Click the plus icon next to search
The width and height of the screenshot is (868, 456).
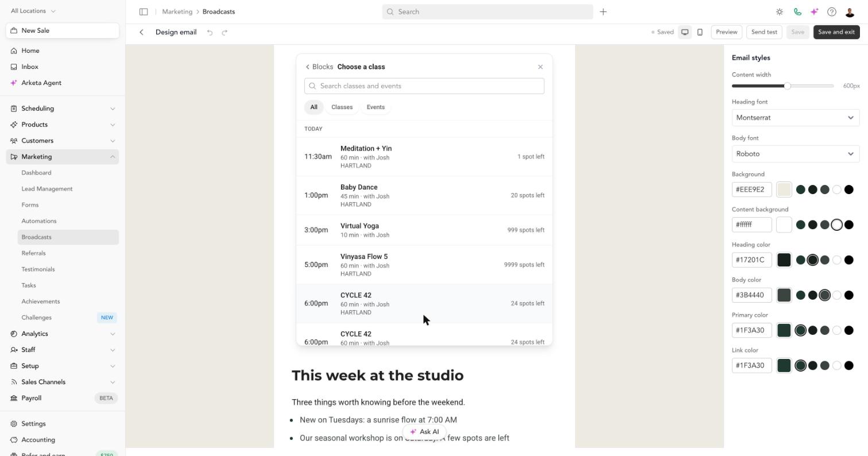603,11
